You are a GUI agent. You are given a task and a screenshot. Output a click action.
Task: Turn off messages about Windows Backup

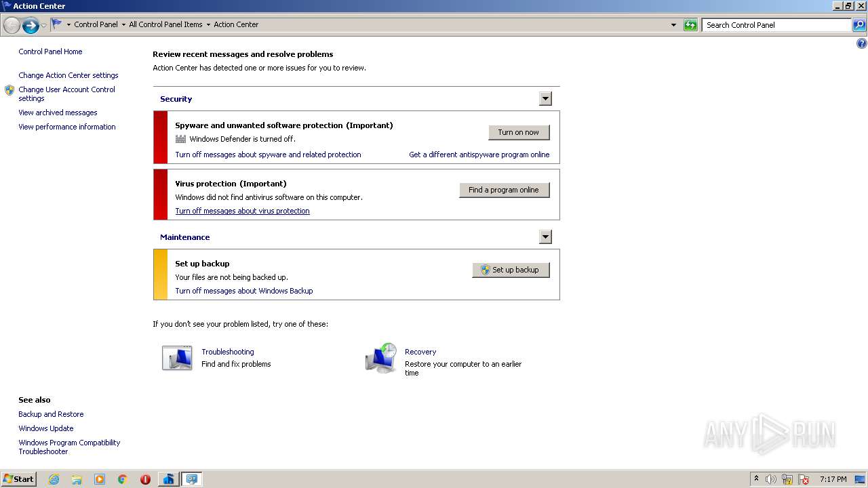[244, 291]
